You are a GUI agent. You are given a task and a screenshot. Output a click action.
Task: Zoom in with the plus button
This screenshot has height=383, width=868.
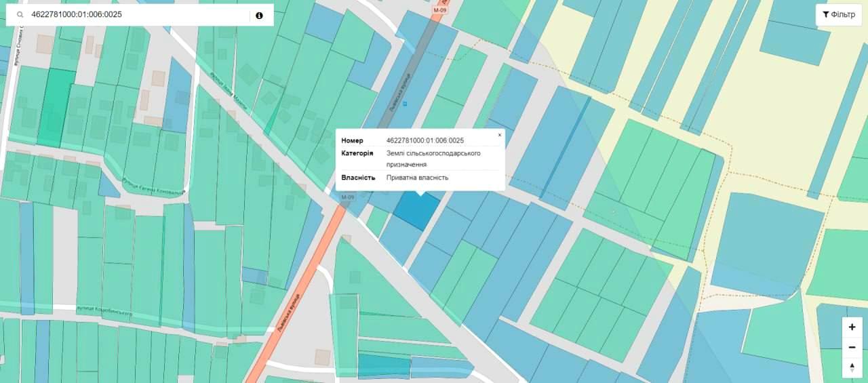click(852, 327)
